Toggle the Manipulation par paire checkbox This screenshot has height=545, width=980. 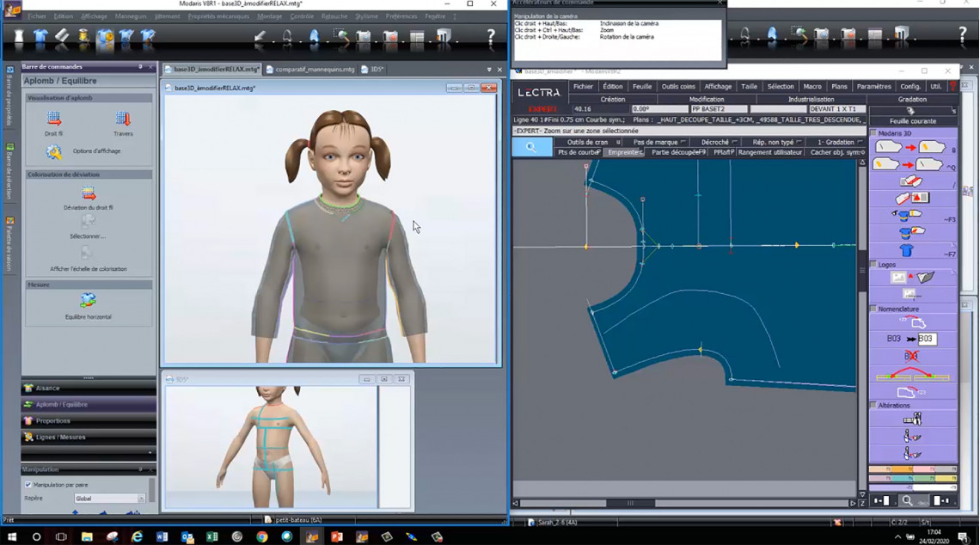(28, 485)
